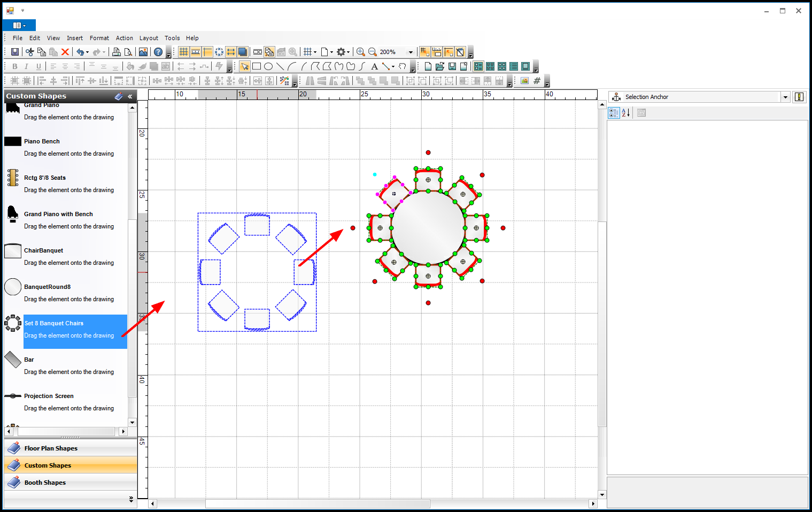
Task: Click the pin icon in Custom Shapes header
Action: [x=119, y=96]
